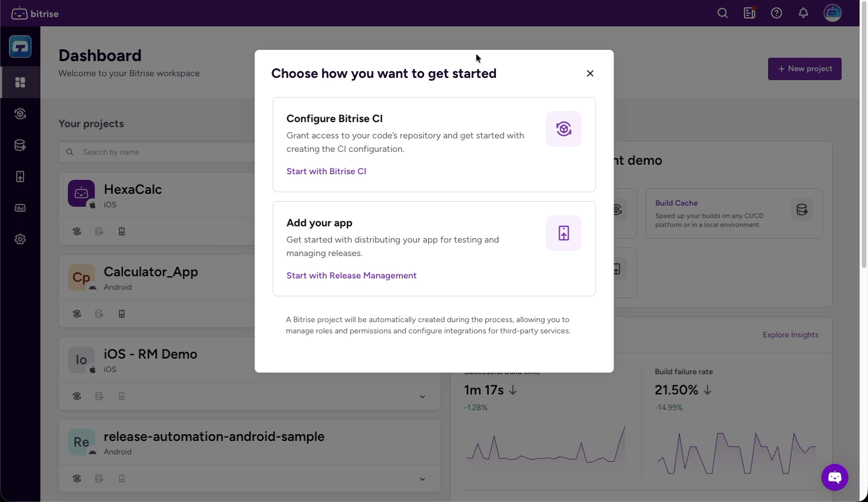Image resolution: width=868 pixels, height=502 pixels.
Task: Click the HexaCalc app icon
Action: tap(81, 193)
